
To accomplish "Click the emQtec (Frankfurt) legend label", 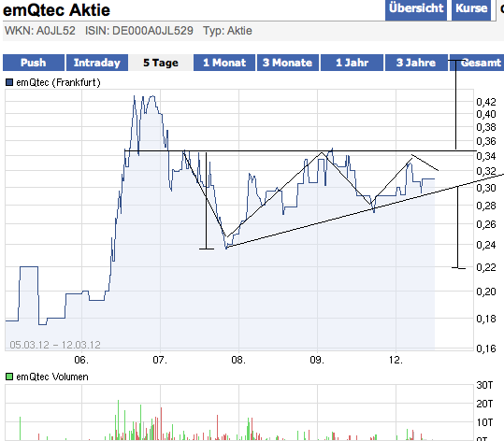I will (58, 82).
